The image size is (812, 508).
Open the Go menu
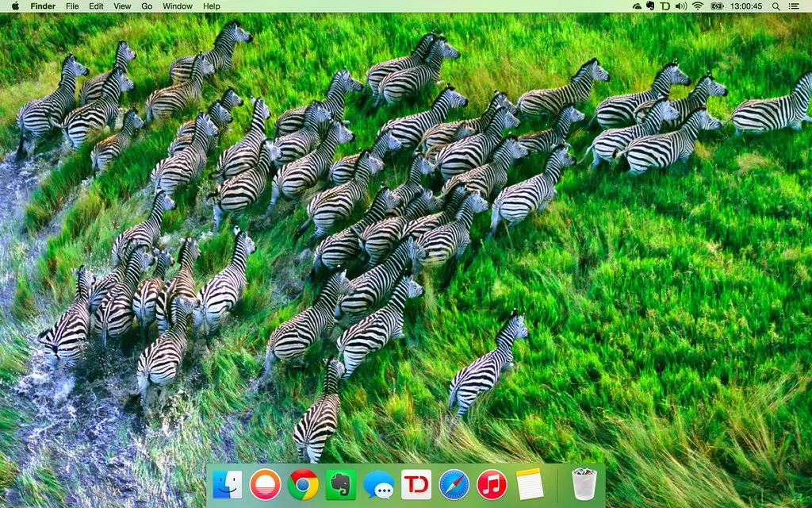[x=147, y=6]
